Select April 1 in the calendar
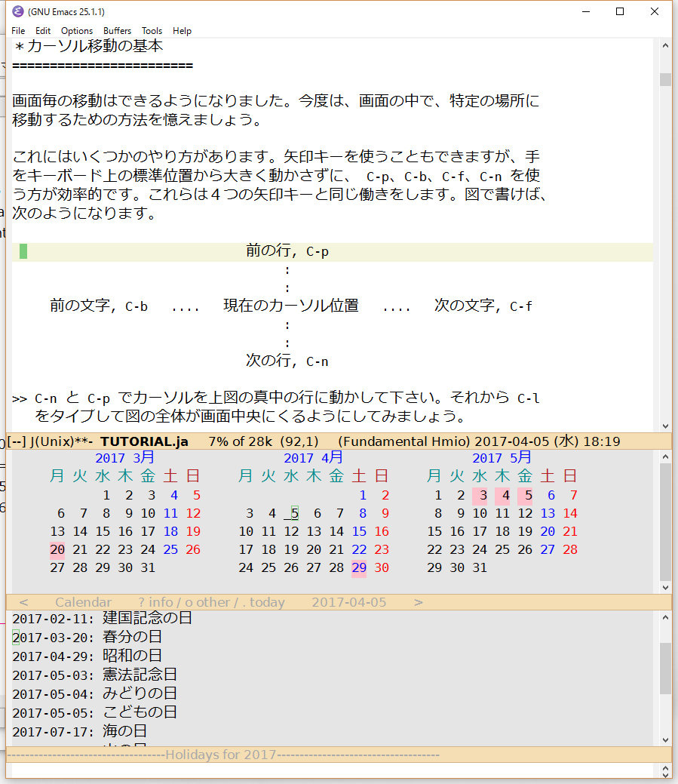Image resolution: width=678 pixels, height=784 pixels. (363, 495)
